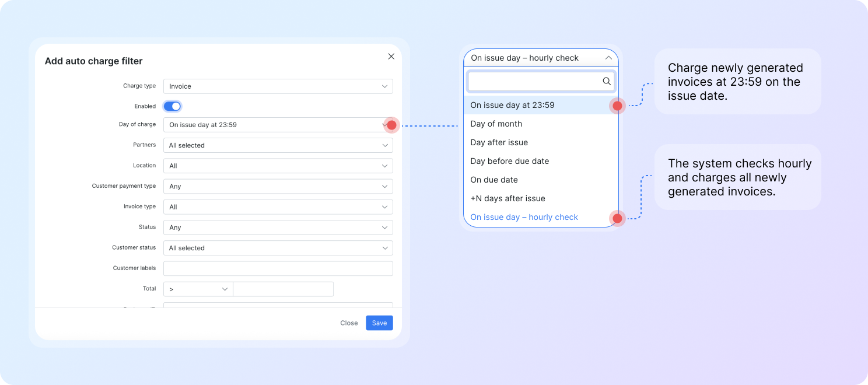The width and height of the screenshot is (868, 385).
Task: Click the 'Charge type' label
Action: click(139, 86)
